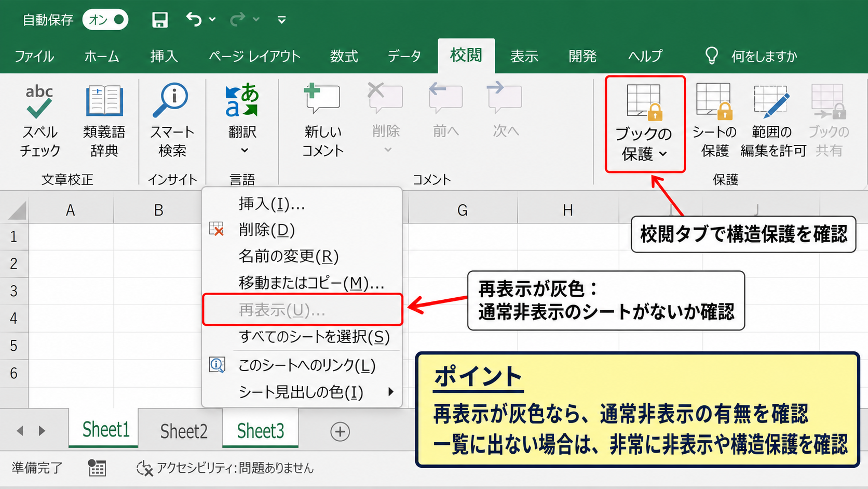The height and width of the screenshot is (489, 868).
Task: Select row 1 header
Action: click(14, 236)
